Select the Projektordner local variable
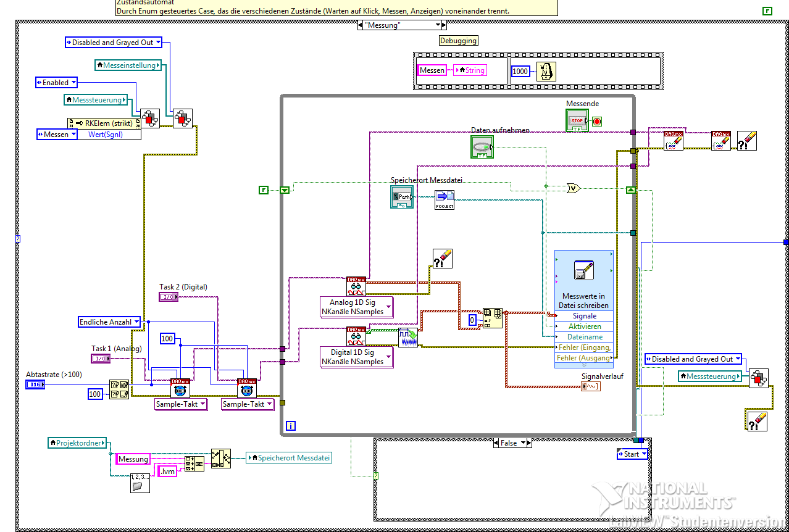The height and width of the screenshot is (532, 789). point(77,443)
